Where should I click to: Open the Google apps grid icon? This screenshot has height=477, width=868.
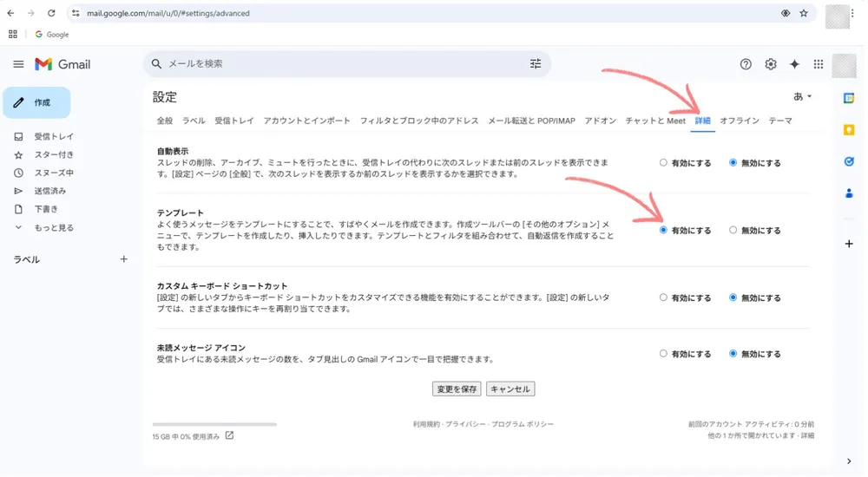pos(819,64)
